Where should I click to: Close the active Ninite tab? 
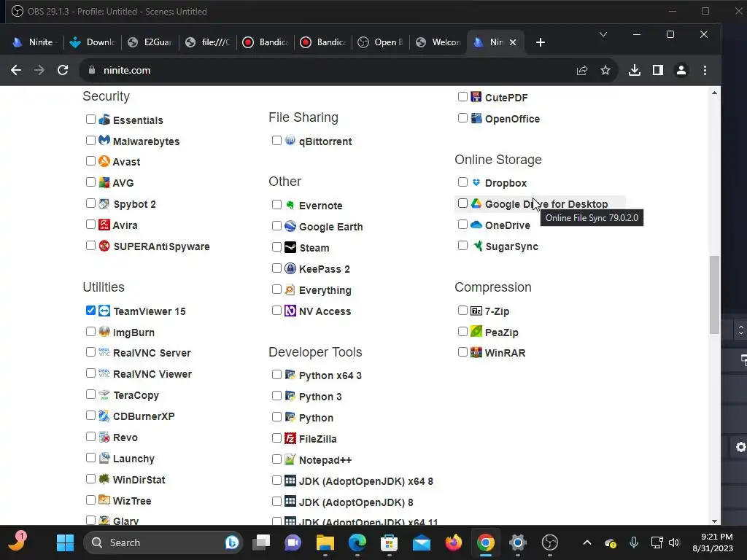[x=513, y=42]
